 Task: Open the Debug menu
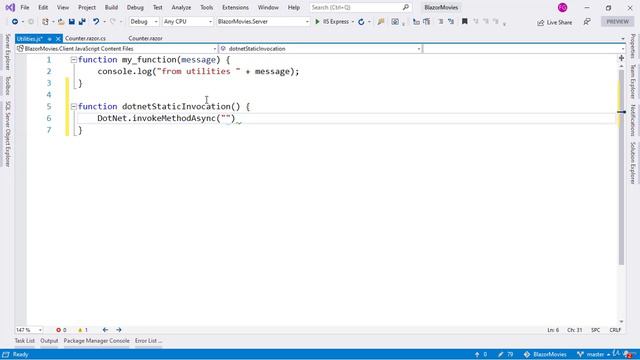click(x=135, y=7)
